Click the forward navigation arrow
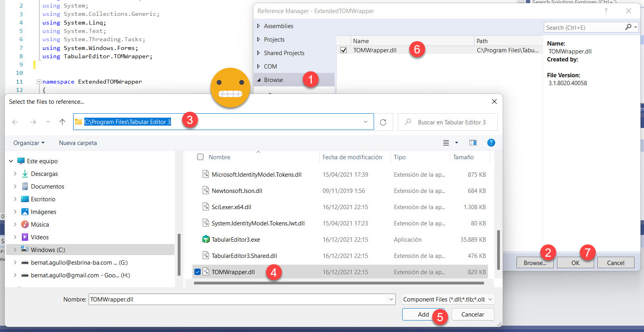 coord(33,122)
